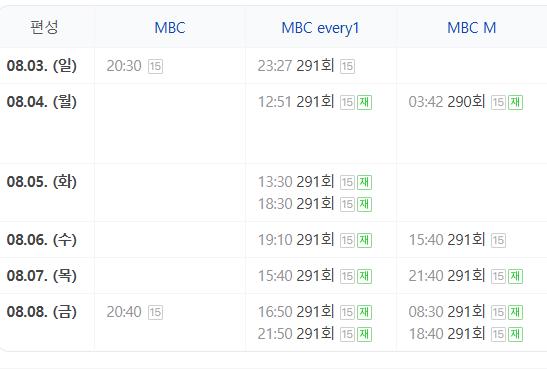
Task: Click the 15 rating badge beside 19:10 291회
Action: [347, 240]
